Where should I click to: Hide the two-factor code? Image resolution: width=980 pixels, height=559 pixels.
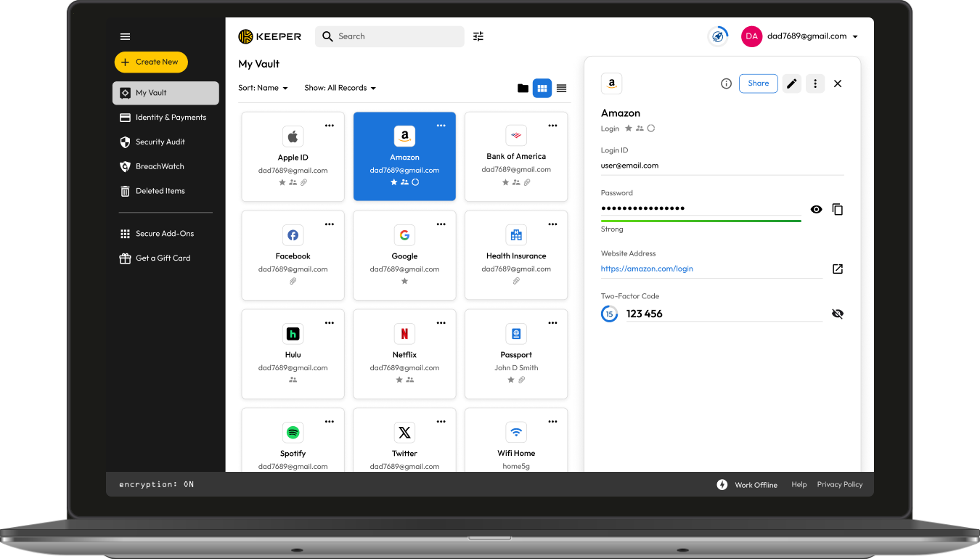tap(837, 314)
